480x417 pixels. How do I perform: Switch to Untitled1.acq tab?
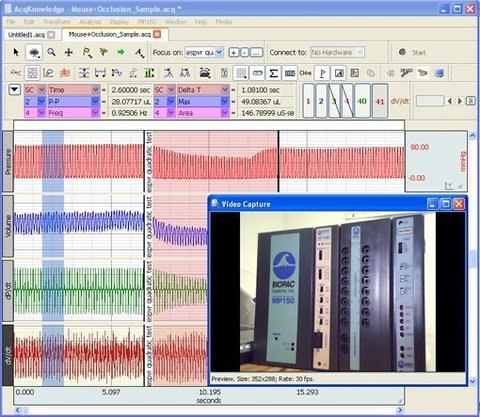pyautogui.click(x=31, y=35)
